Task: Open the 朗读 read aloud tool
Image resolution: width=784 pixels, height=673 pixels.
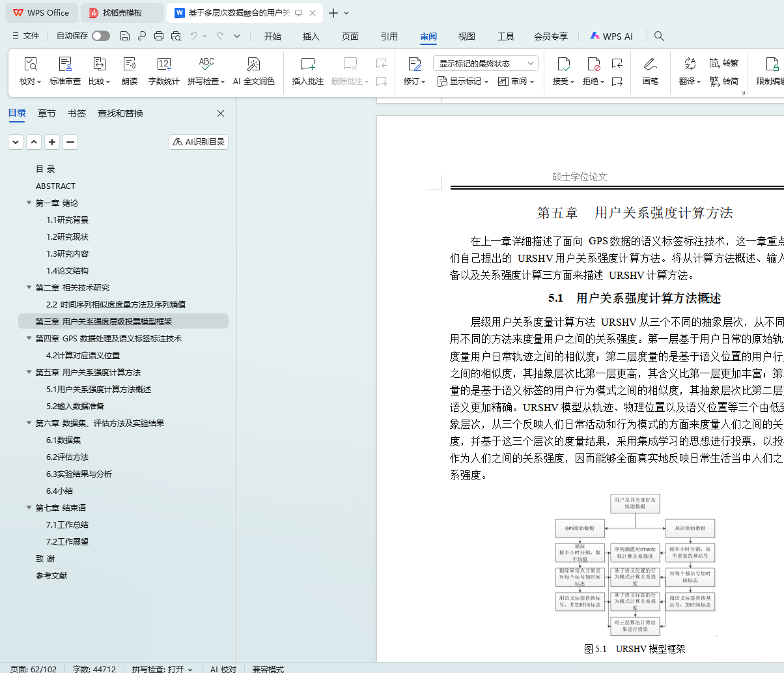Action: [130, 64]
